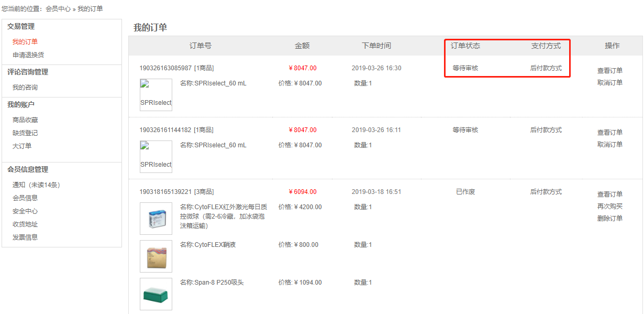Image resolution: width=644 pixels, height=314 pixels.
Task: Cancel order 190326161144182 with 取消订单
Action: pos(610,145)
